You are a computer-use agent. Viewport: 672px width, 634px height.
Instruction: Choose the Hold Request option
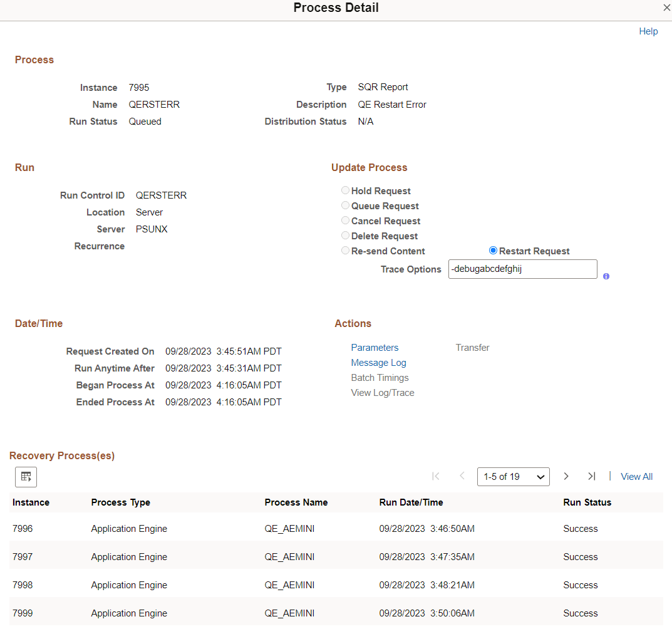click(345, 190)
